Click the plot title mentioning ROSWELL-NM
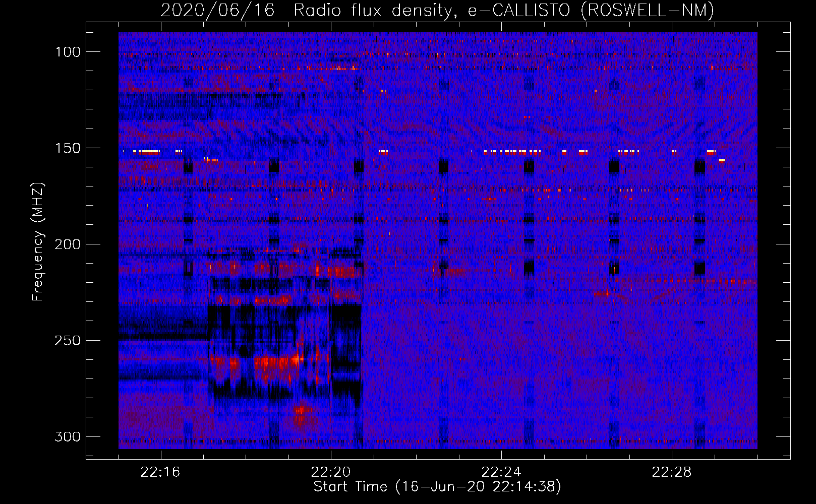816x504 pixels. pos(437,10)
